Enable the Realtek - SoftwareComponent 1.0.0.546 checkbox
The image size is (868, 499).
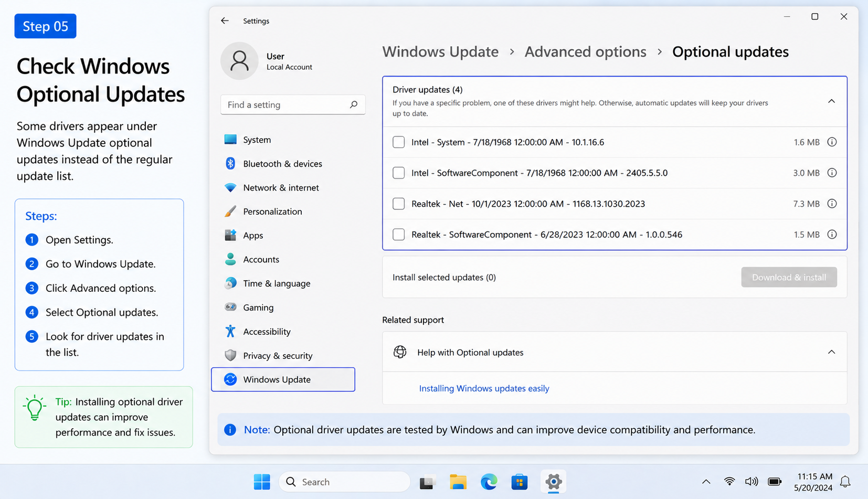(x=399, y=235)
